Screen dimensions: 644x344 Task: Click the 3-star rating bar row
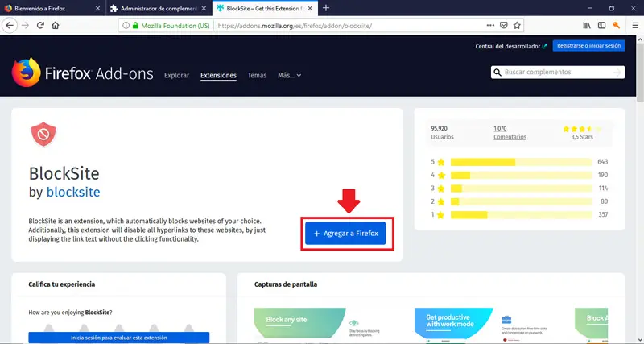[519, 189]
